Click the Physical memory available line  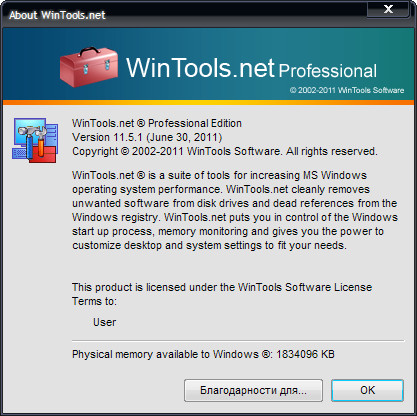click(203, 354)
